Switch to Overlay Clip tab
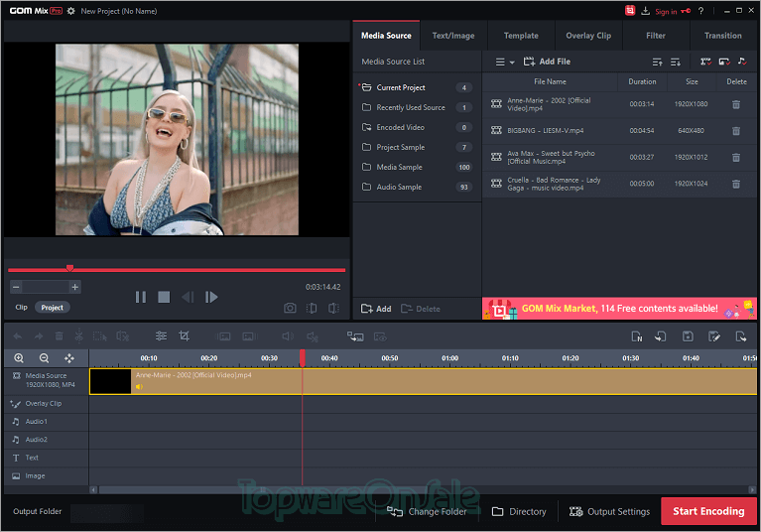The width and height of the screenshot is (761, 532). 588,36
